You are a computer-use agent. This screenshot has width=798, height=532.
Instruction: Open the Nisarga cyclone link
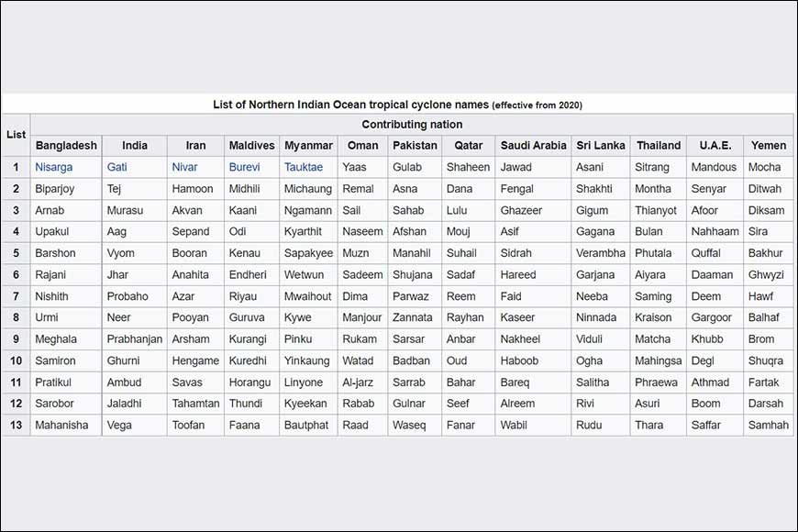(54, 167)
